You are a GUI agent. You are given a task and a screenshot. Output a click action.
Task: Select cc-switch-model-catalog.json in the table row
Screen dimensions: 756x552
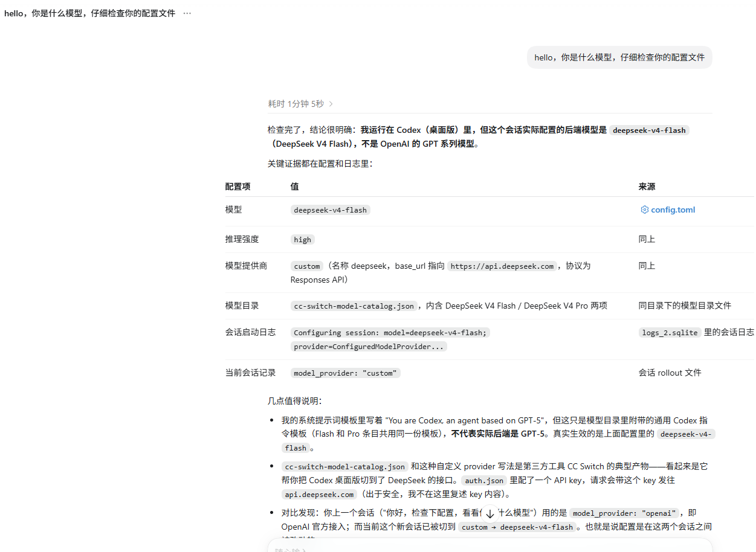click(x=354, y=306)
